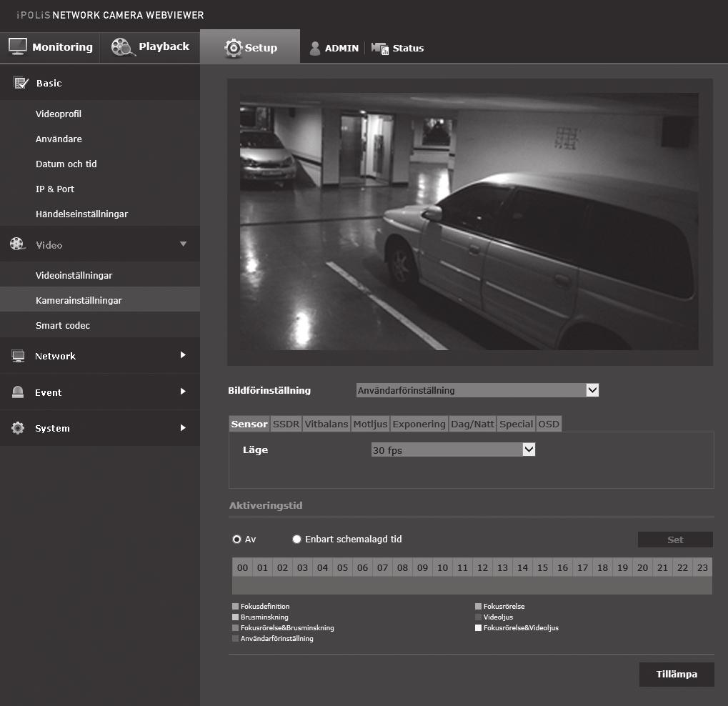Open the Monitoring tab

(50, 47)
